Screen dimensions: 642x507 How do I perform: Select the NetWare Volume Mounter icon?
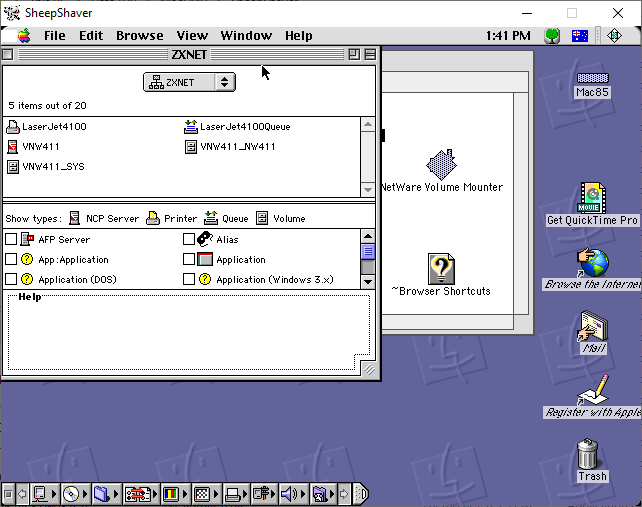[441, 165]
